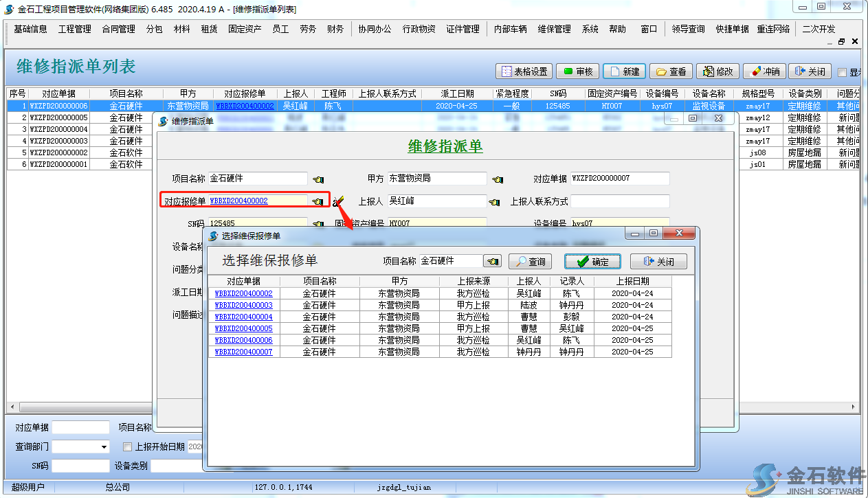The width and height of the screenshot is (868, 498).
Task: Sort by the 记录人 column header
Action: (572, 281)
